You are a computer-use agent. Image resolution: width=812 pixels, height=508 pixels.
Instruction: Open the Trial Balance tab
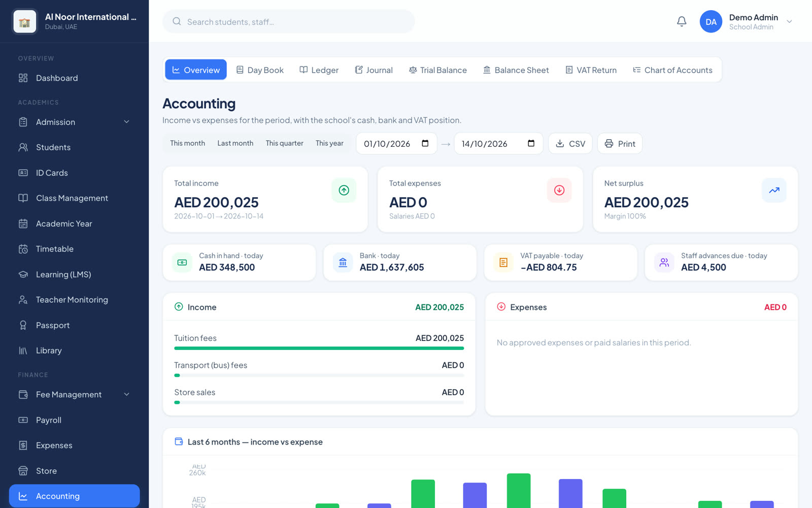click(437, 70)
